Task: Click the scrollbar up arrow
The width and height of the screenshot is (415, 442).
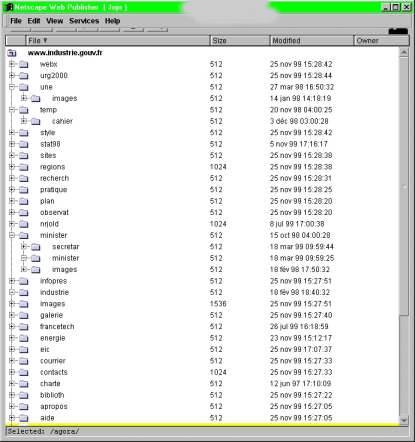Action: pos(404,52)
